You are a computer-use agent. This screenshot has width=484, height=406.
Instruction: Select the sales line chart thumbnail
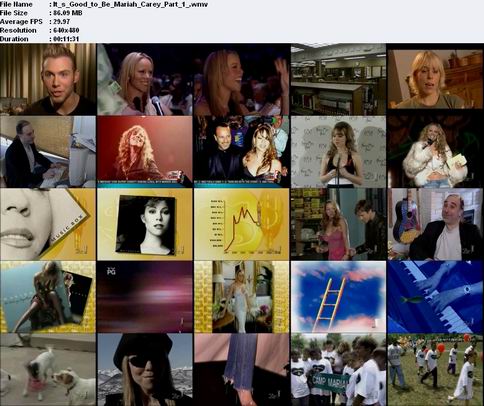[x=242, y=224]
